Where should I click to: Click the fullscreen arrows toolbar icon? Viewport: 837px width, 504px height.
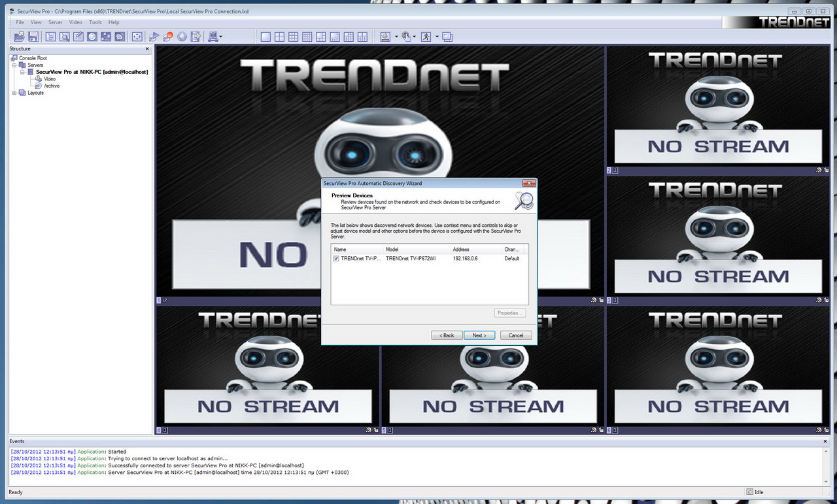coord(137,37)
